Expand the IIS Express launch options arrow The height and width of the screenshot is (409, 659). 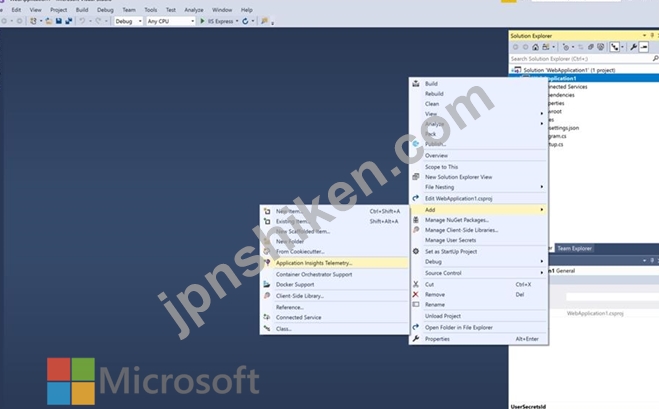pos(237,21)
